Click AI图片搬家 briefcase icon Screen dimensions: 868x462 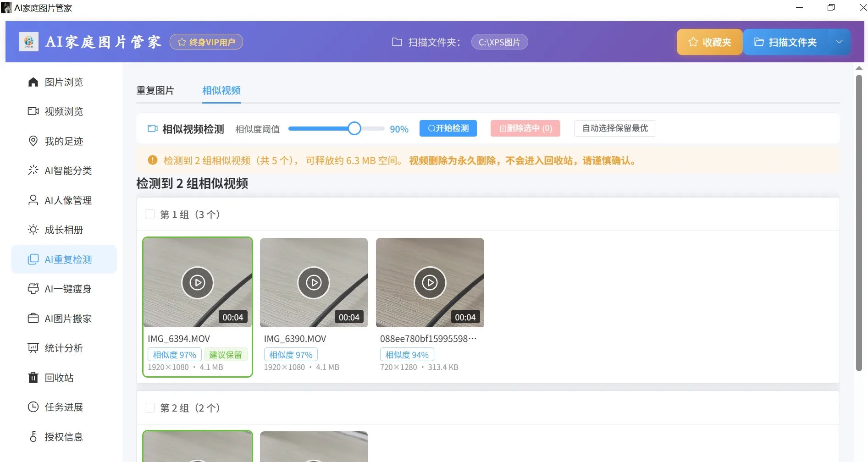point(33,319)
